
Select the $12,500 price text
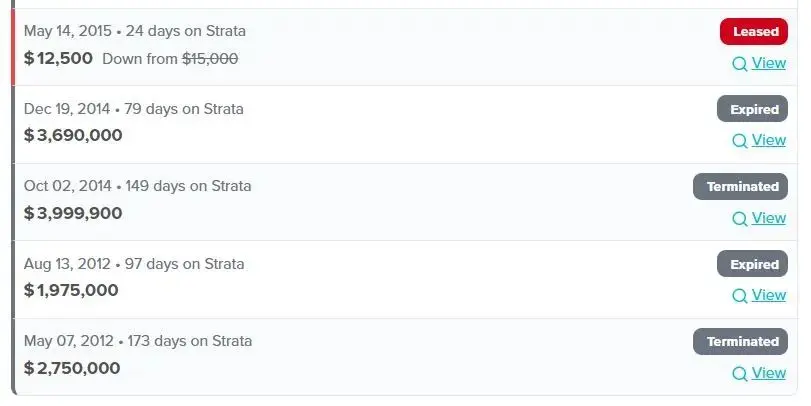coord(58,58)
